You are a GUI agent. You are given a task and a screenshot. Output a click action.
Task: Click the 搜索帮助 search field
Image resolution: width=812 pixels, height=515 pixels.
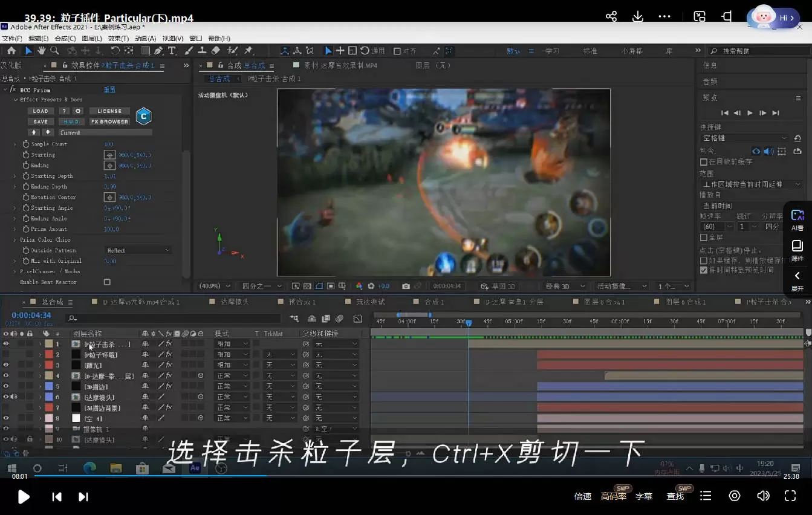coord(760,51)
